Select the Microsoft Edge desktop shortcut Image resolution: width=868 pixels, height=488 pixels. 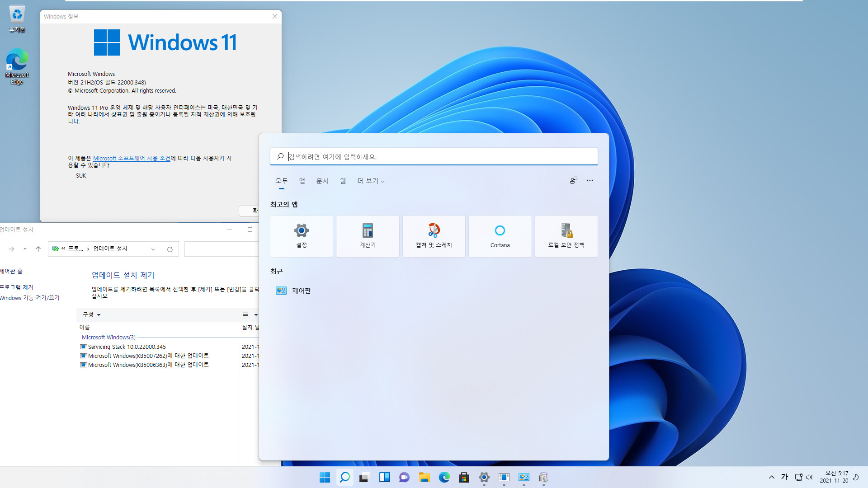(17, 66)
